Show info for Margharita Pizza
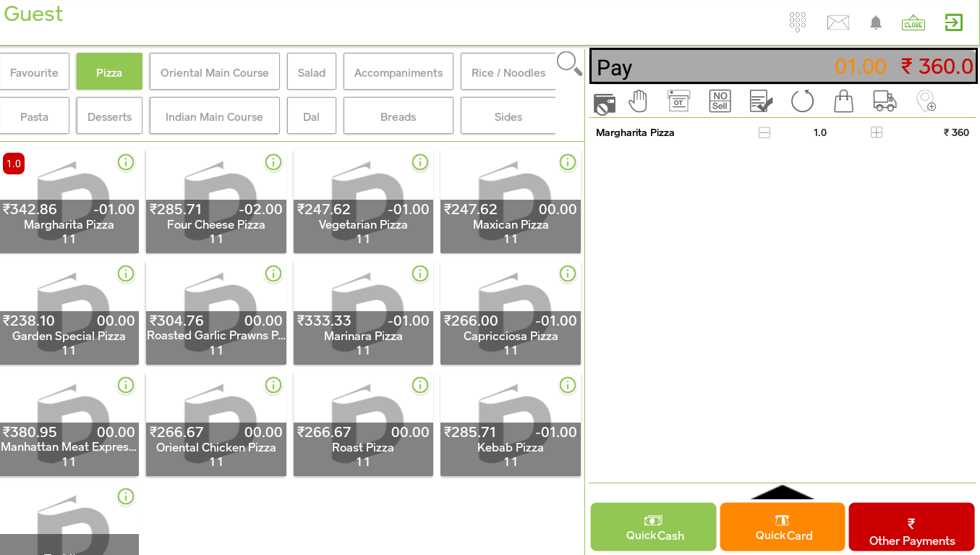The height and width of the screenshot is (555, 980). (x=126, y=162)
